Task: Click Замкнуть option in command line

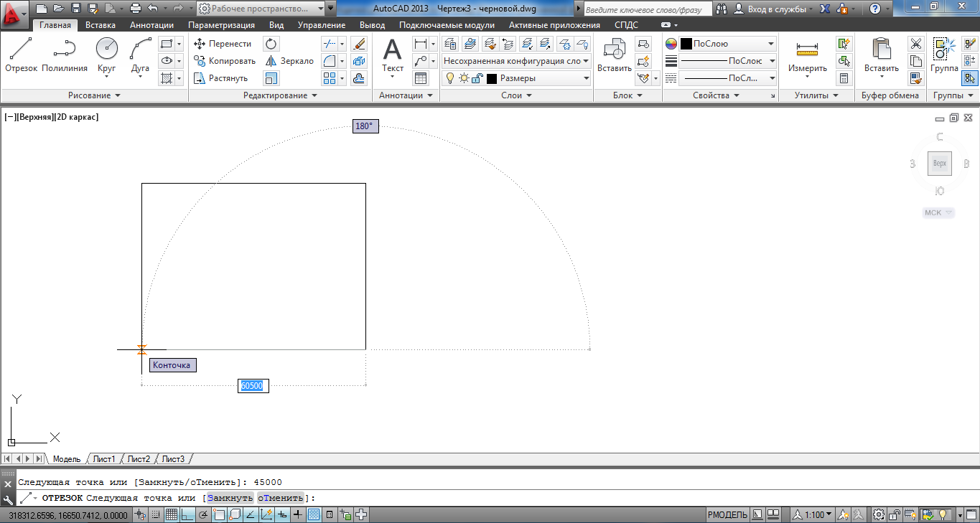Action: coord(230,498)
